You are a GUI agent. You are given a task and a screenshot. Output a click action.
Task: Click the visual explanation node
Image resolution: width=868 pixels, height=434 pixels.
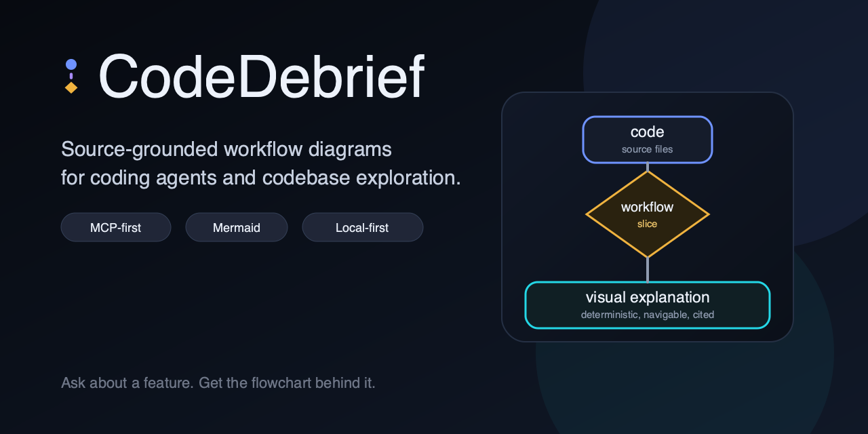point(648,305)
